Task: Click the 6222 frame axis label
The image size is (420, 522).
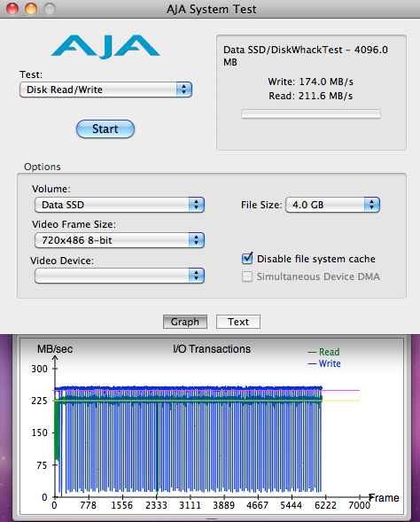Action: pos(325,506)
